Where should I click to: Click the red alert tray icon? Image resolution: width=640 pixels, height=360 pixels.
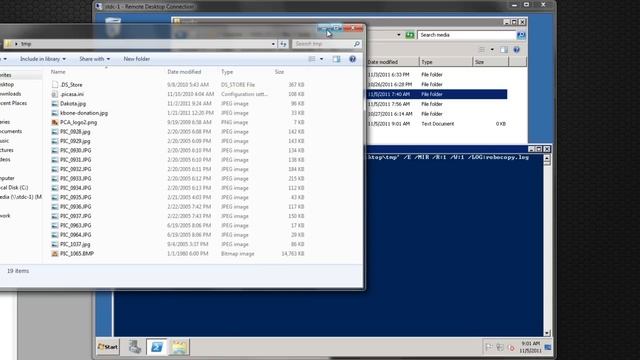[x=511, y=348]
